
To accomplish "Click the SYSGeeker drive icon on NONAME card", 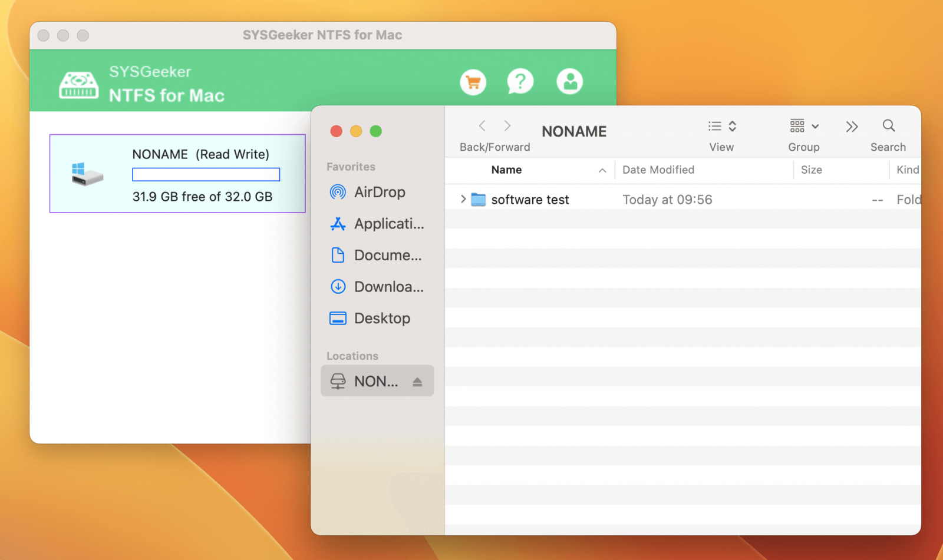I will pyautogui.click(x=87, y=173).
